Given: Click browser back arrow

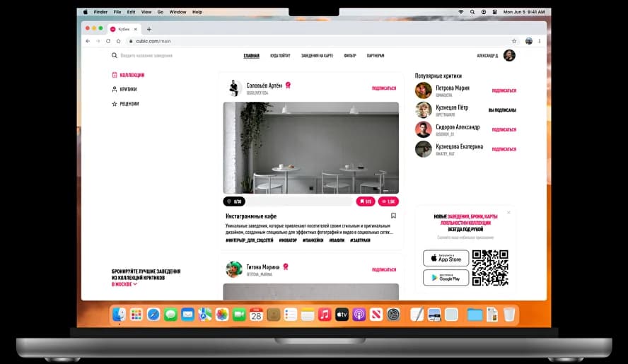Looking at the screenshot, I should click(x=88, y=41).
